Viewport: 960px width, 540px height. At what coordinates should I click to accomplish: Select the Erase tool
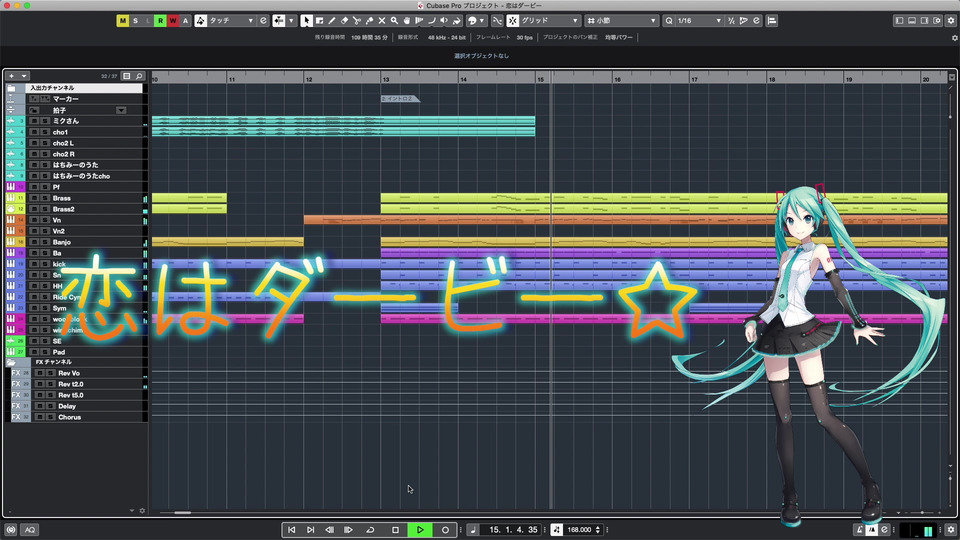[x=344, y=21]
